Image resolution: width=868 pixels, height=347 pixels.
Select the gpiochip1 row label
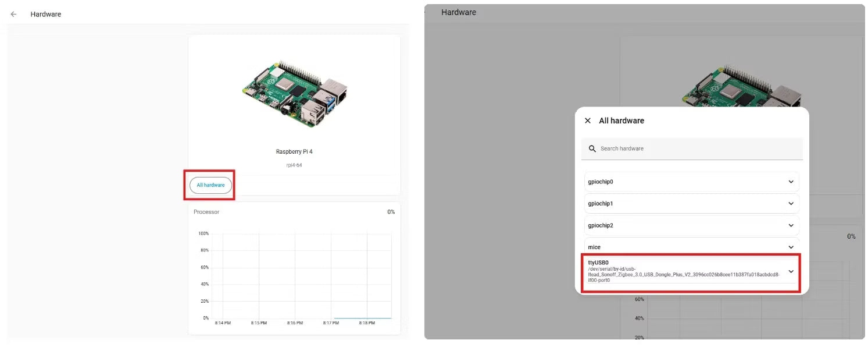601,204
